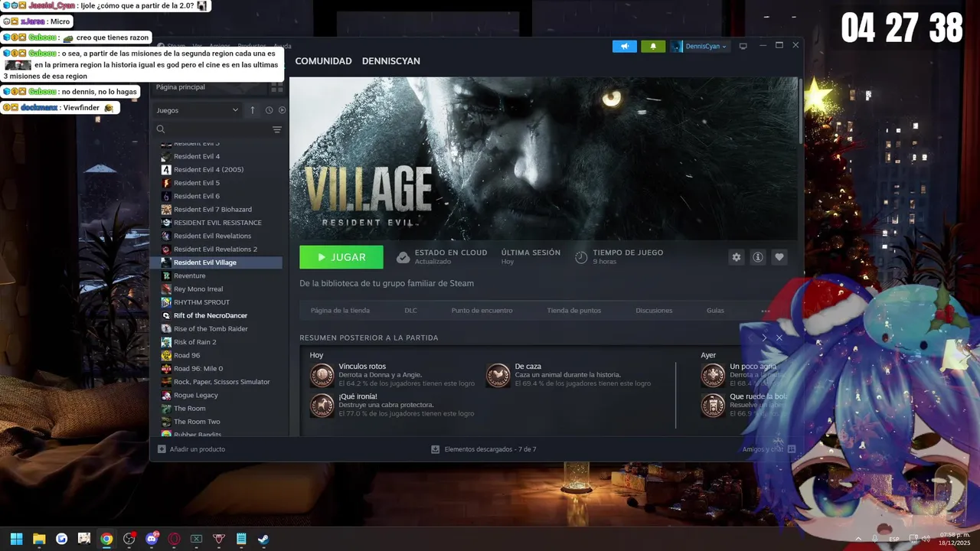Open the Juegos category dropdown
The image size is (980, 551).
click(x=198, y=110)
